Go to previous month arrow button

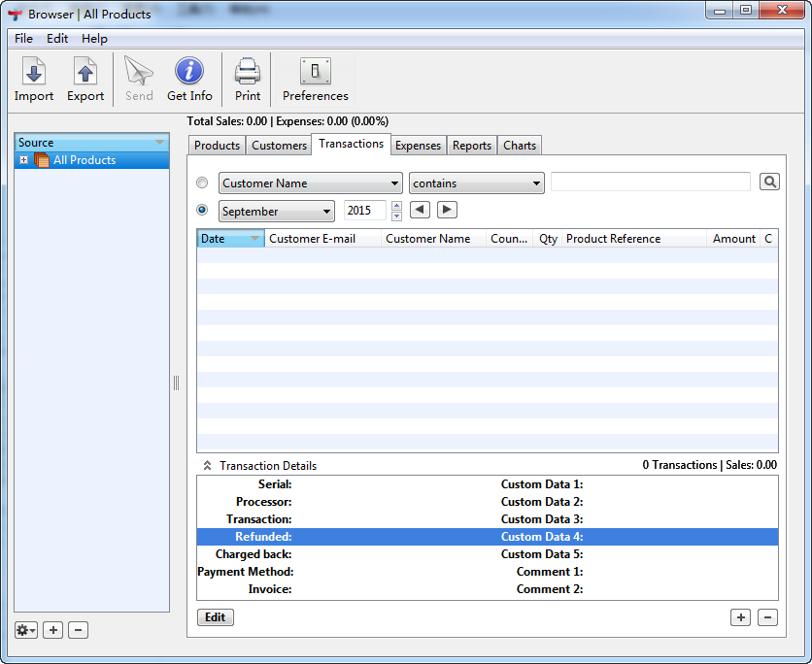[420, 210]
